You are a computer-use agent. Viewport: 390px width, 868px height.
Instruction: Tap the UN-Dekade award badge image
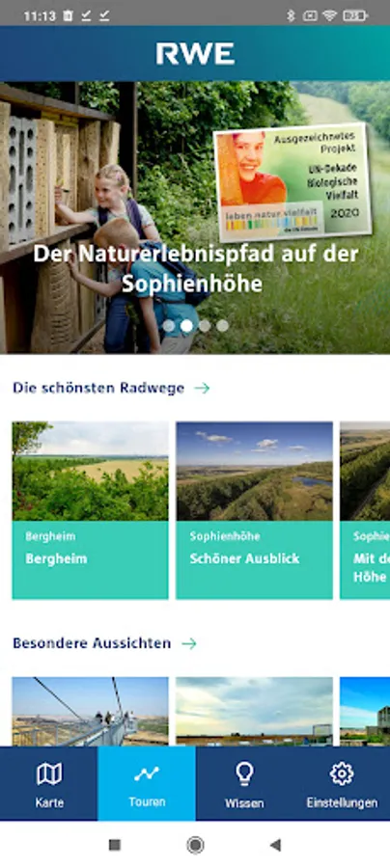pyautogui.click(x=292, y=182)
